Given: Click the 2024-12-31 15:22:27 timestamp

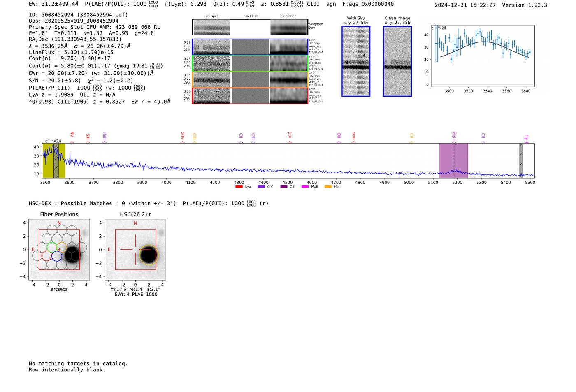Looking at the screenshot, I should (465, 5).
